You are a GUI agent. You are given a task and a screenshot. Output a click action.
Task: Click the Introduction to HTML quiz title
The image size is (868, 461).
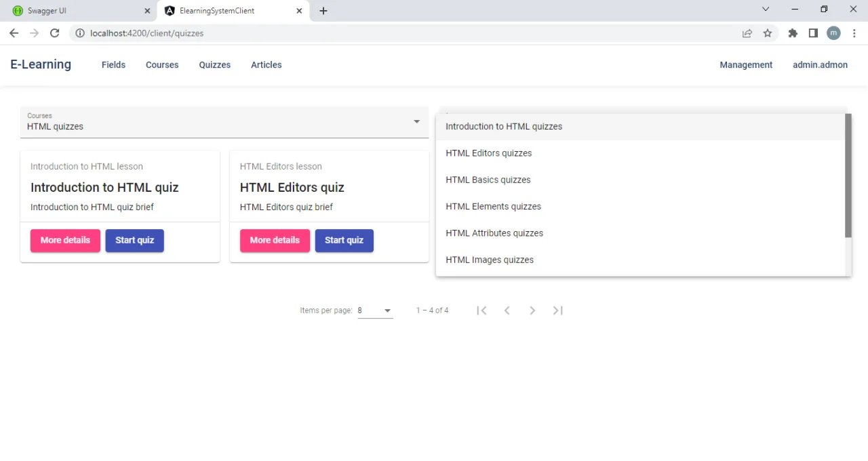[x=104, y=188]
